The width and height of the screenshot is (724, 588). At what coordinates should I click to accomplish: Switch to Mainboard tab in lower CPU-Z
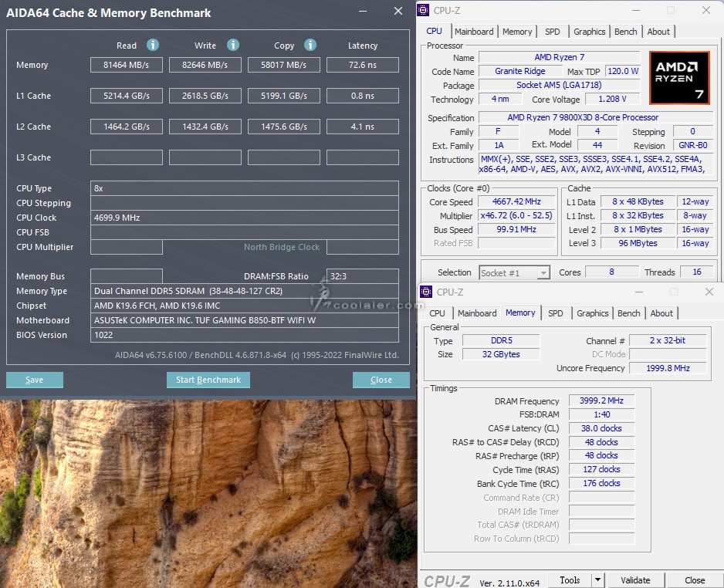(477, 313)
